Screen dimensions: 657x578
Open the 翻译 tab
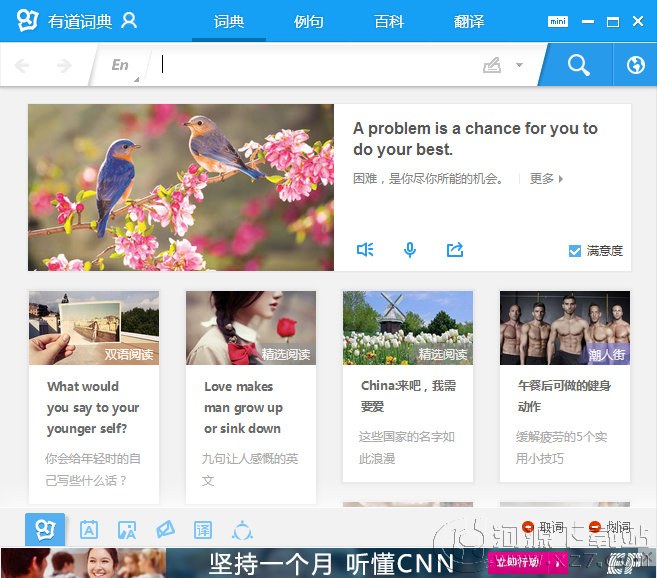pyautogui.click(x=469, y=21)
